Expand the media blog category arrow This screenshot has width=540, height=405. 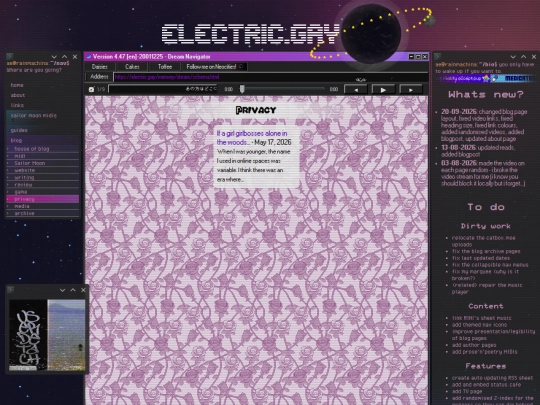(8, 206)
